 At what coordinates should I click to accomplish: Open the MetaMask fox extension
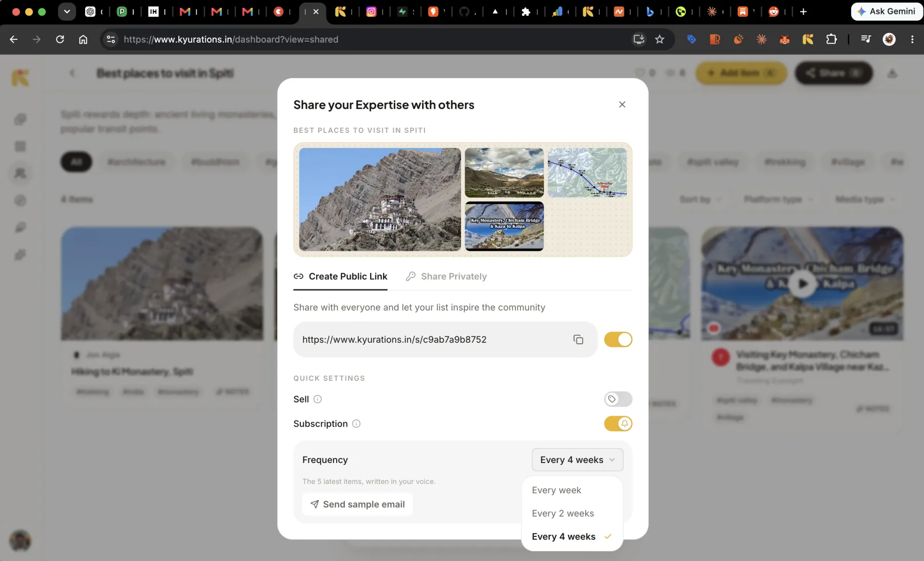pos(785,40)
